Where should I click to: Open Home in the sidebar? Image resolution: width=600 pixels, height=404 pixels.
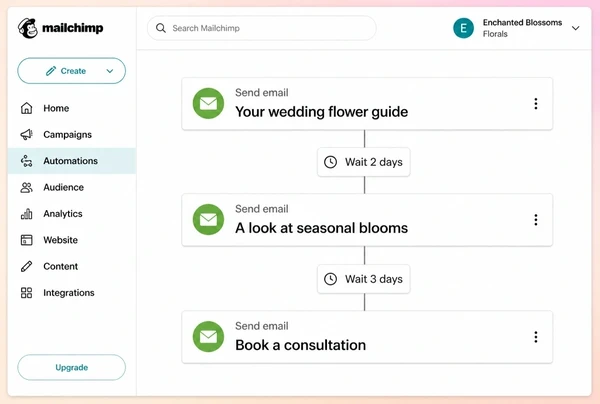(x=72, y=108)
